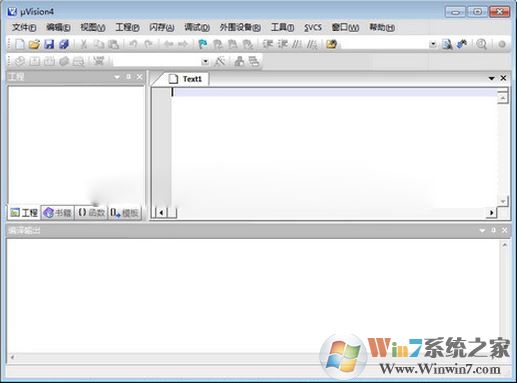Save all files with the stacked disks icon
The height and width of the screenshot is (383, 517).
(64, 44)
